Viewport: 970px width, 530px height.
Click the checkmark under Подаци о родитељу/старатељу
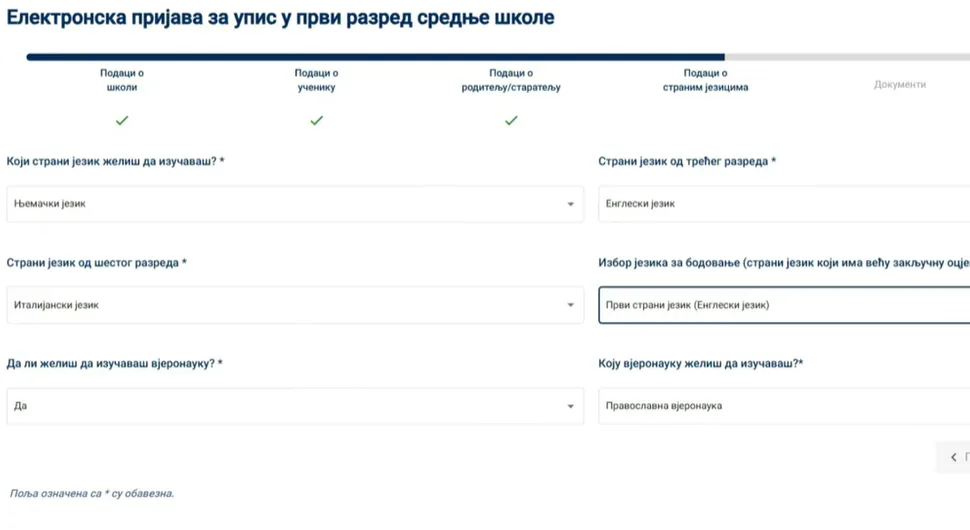tap(511, 121)
